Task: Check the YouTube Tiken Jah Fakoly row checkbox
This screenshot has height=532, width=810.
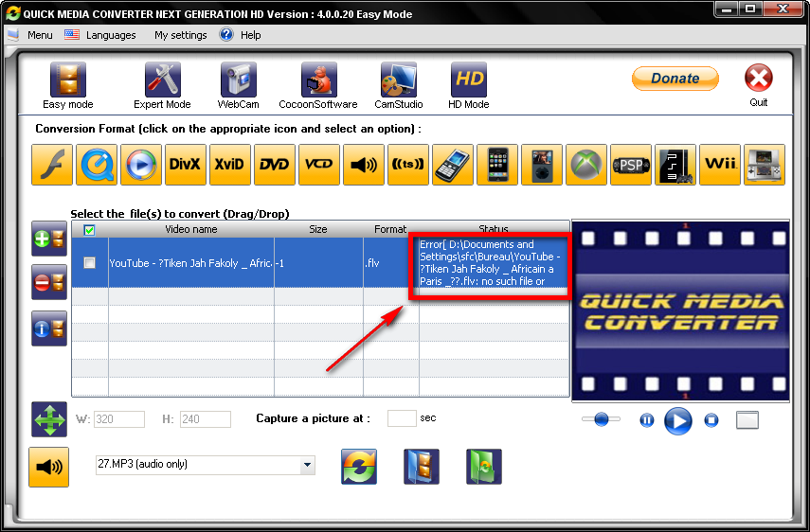Action: [89, 262]
